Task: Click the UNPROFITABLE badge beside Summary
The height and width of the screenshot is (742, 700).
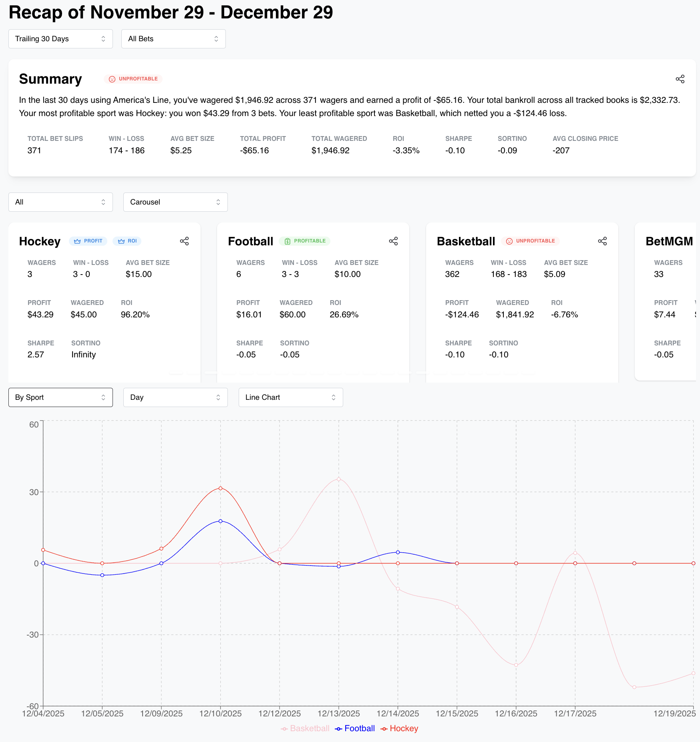Action: coord(133,79)
